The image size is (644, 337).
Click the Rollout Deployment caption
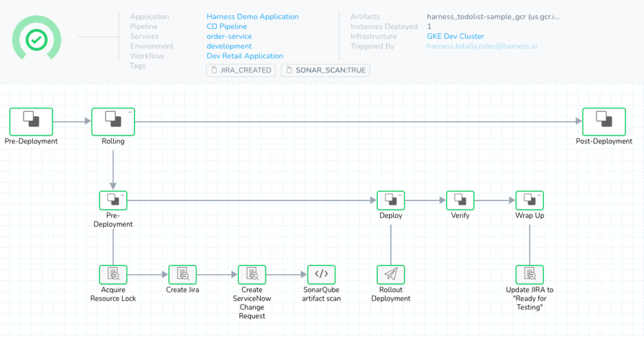point(391,294)
